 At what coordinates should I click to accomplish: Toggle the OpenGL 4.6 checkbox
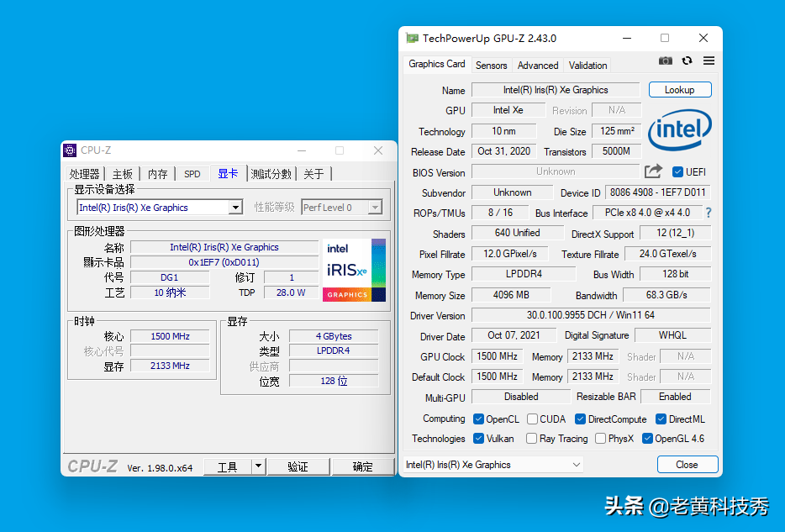(647, 439)
